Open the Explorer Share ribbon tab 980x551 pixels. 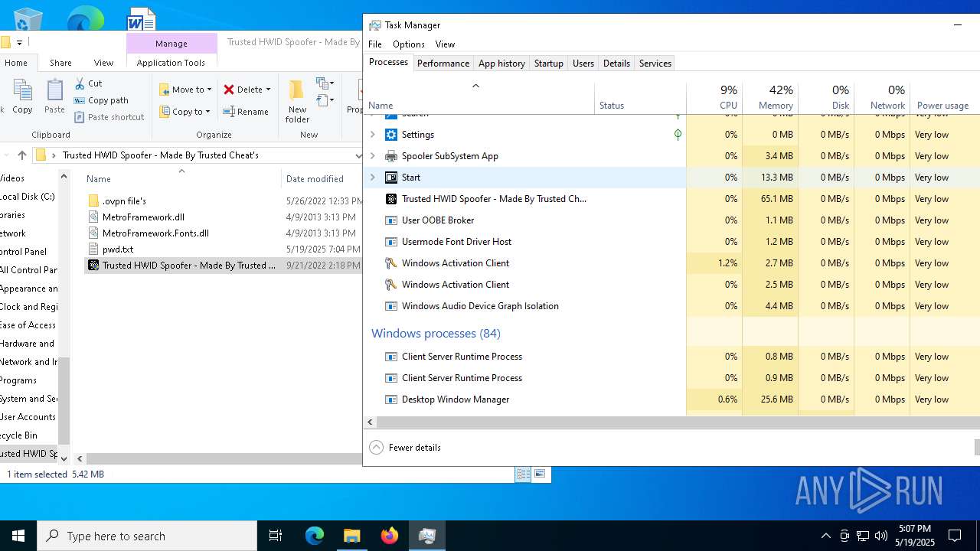pyautogui.click(x=60, y=63)
